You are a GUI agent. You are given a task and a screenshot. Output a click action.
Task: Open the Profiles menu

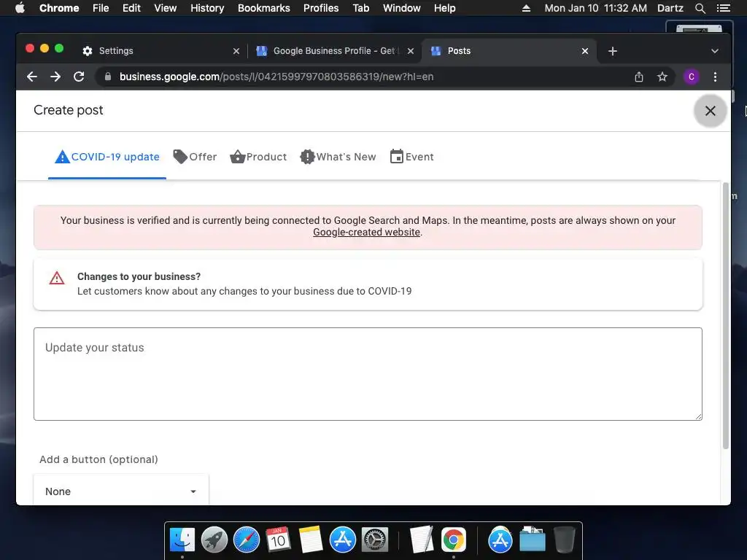tap(321, 8)
